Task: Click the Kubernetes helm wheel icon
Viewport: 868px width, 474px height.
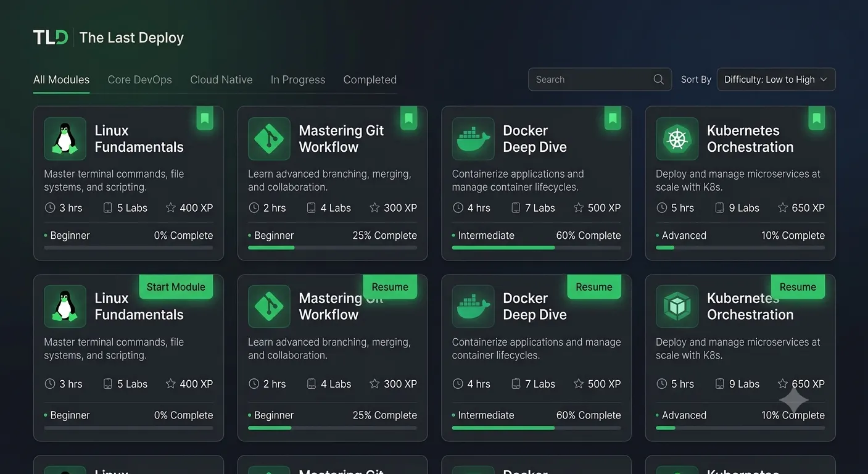Action: pyautogui.click(x=677, y=139)
